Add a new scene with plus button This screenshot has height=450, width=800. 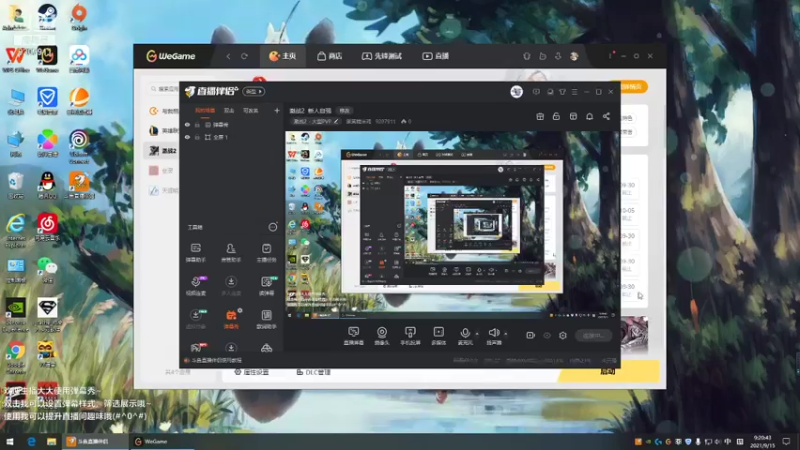click(277, 110)
